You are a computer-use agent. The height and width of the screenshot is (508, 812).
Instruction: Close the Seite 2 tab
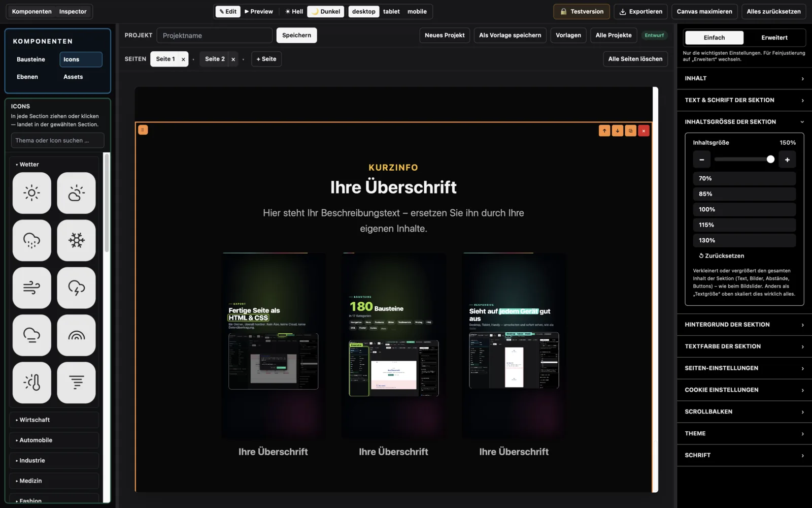point(233,59)
